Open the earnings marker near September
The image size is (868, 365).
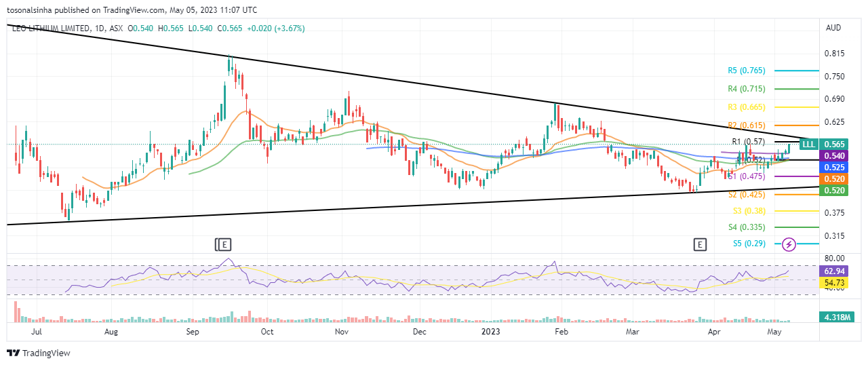(x=223, y=244)
